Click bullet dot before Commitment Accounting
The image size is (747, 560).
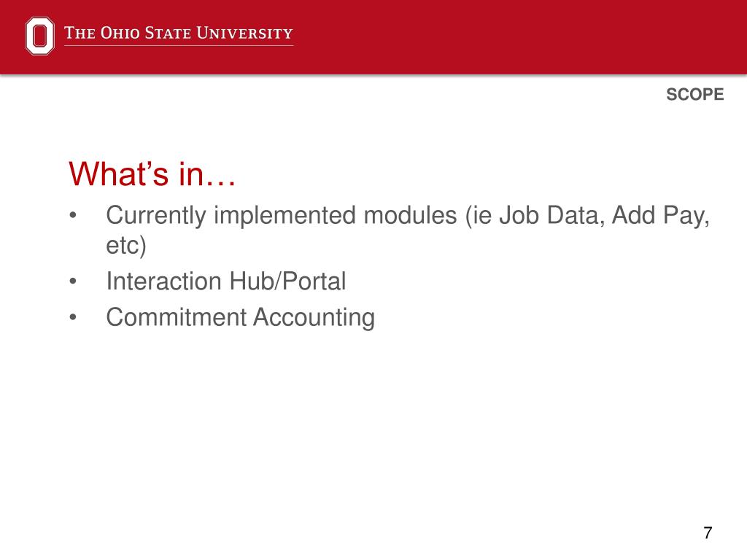pos(73,317)
